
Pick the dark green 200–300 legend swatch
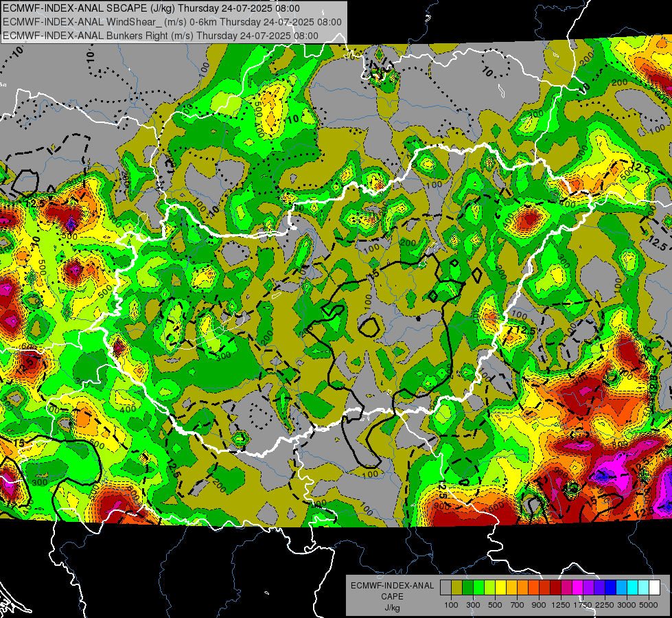(x=467, y=588)
